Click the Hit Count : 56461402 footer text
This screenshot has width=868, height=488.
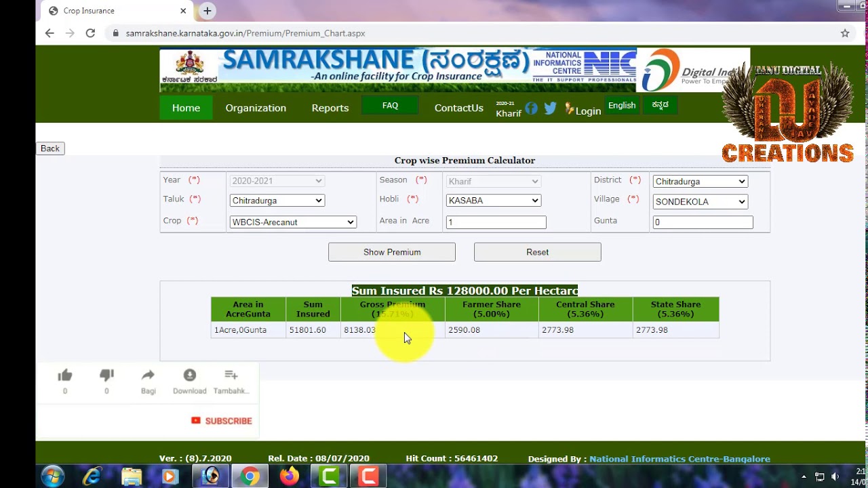pyautogui.click(x=452, y=459)
